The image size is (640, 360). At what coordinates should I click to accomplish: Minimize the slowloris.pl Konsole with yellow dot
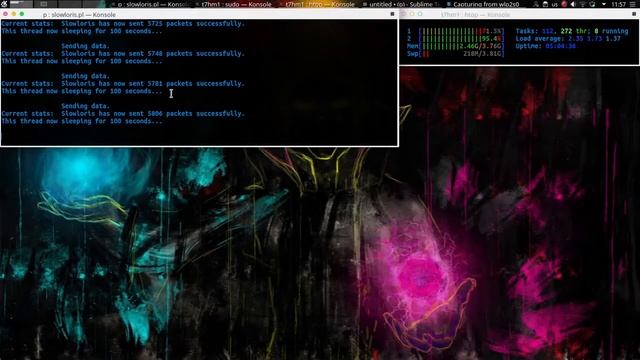coord(13,14)
